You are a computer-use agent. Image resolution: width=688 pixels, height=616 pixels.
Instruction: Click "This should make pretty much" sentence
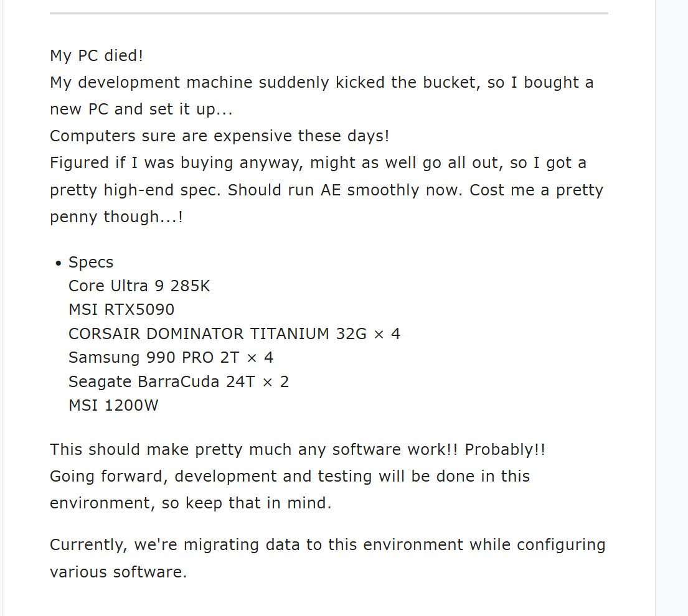[187, 449]
